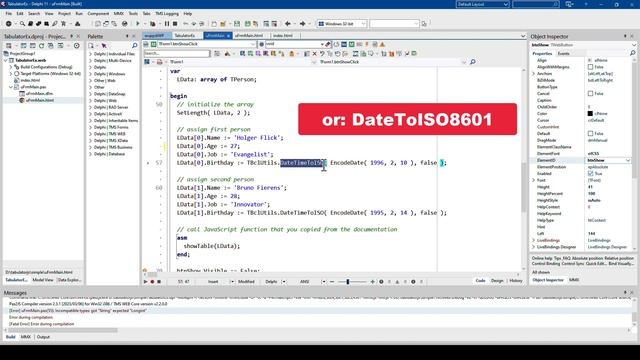The image size is (640, 360).
Task: Stop program execution with the square icon
Action: 175,24
